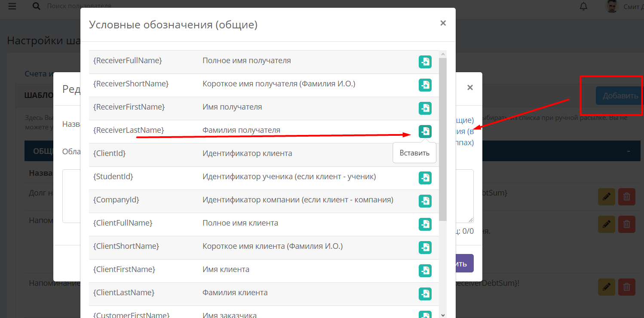644x318 pixels.
Task: Click the description 'Полное имя клиента'
Action: click(x=240, y=223)
